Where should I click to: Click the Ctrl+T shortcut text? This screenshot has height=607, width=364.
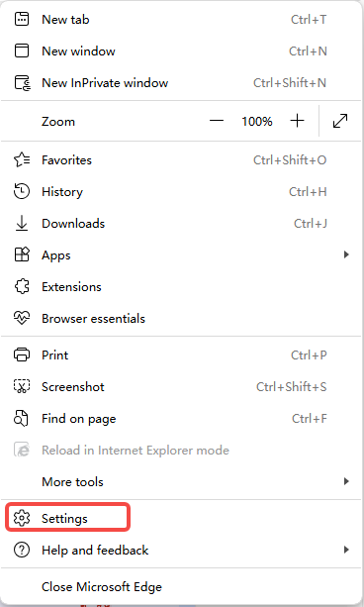(x=309, y=20)
